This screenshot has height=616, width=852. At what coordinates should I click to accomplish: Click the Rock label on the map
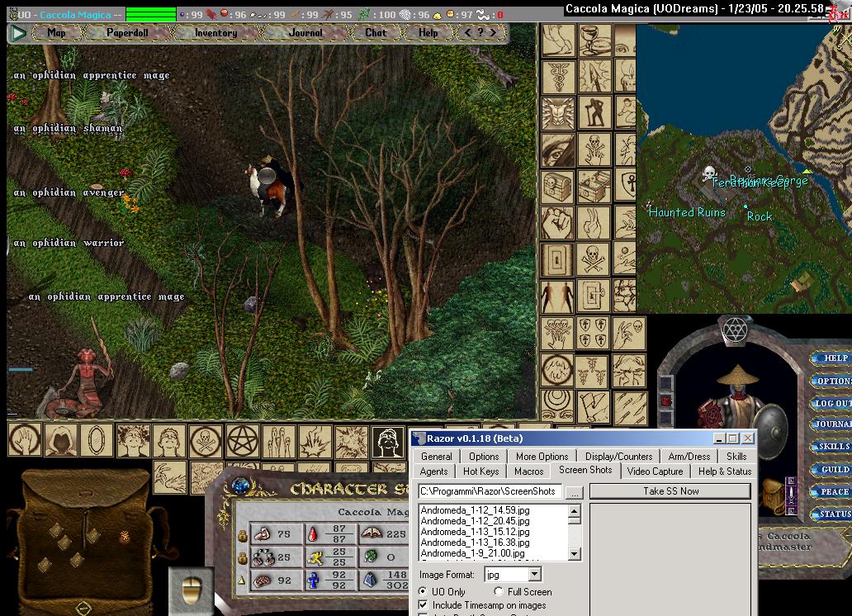point(759,216)
